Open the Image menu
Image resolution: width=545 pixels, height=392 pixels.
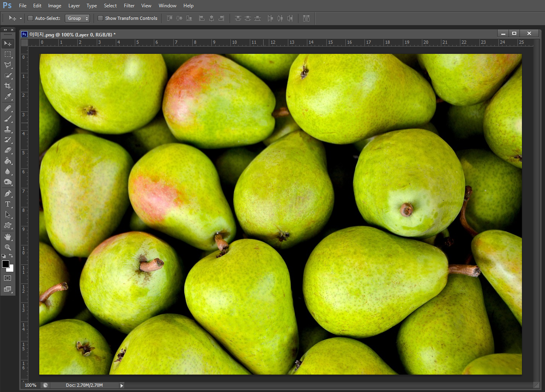pyautogui.click(x=55, y=6)
